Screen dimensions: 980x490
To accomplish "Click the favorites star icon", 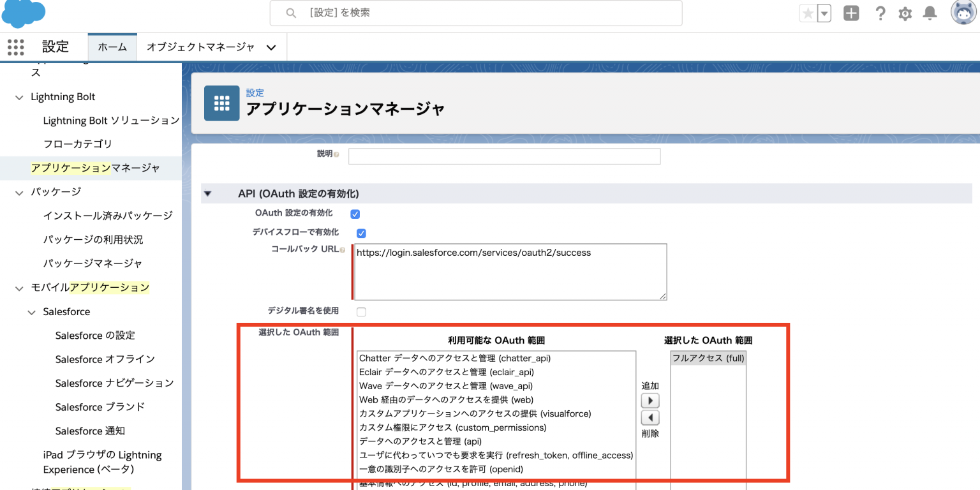I will 809,12.
